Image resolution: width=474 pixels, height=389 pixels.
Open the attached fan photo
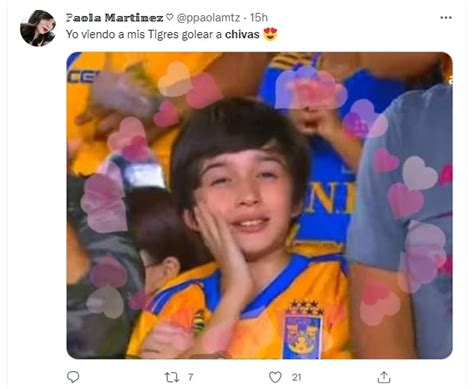click(259, 205)
